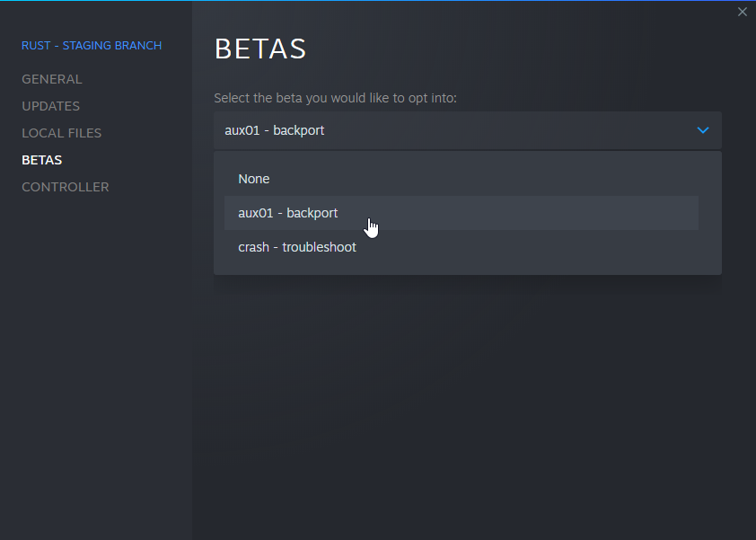756x540 pixels.
Task: Select the BETAS sidebar tab
Action: click(x=41, y=159)
